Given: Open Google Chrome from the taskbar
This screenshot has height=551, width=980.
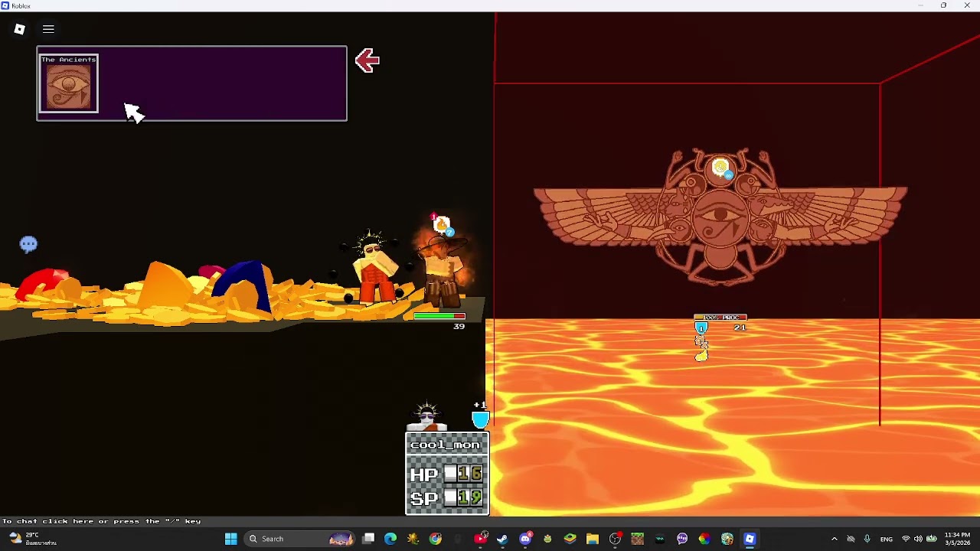Looking at the screenshot, I should click(436, 539).
